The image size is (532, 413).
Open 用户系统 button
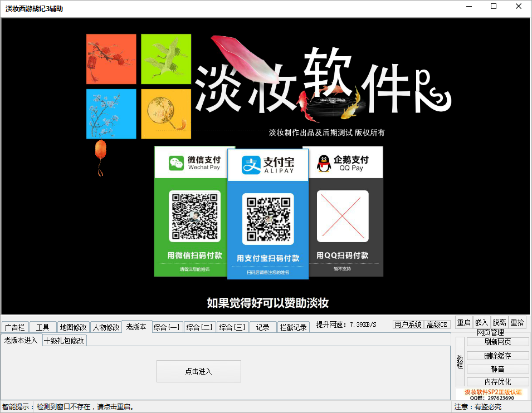click(408, 324)
